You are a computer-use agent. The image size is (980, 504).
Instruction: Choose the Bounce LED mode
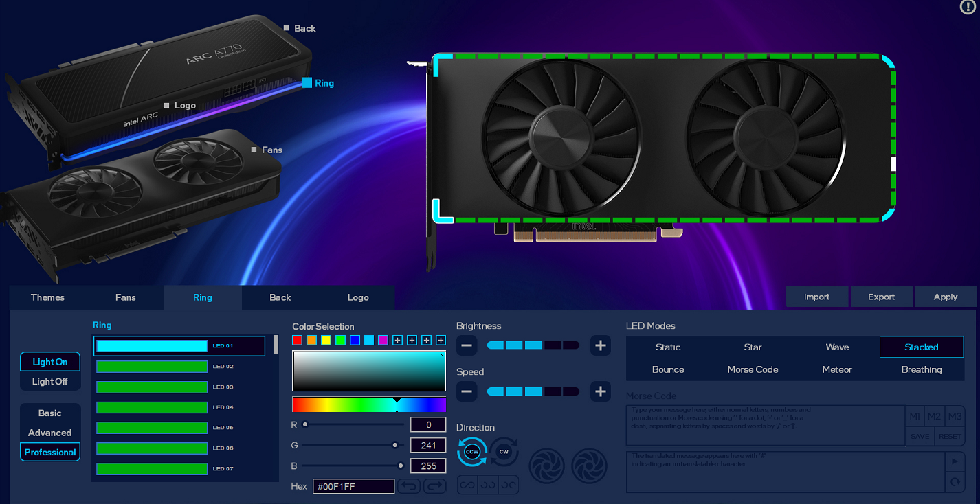pyautogui.click(x=668, y=369)
